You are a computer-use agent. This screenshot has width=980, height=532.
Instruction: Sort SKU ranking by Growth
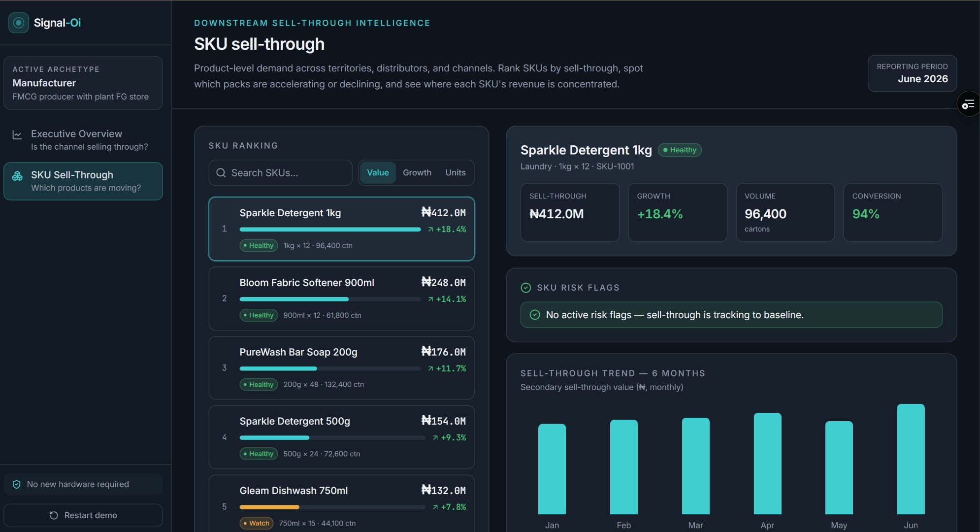tap(417, 173)
